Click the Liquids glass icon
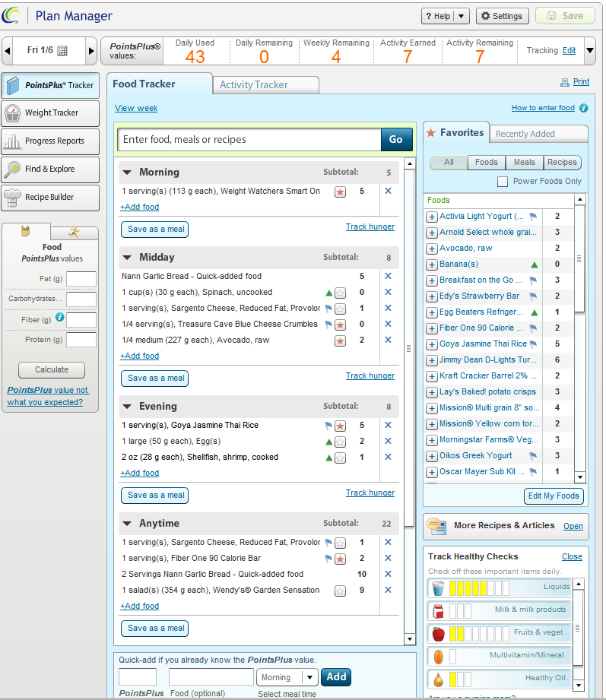Viewport: 606px width, 700px height. coord(438,588)
